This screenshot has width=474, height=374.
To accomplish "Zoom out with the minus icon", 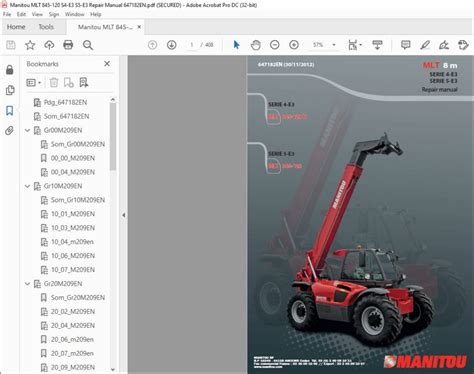I will point(275,45).
